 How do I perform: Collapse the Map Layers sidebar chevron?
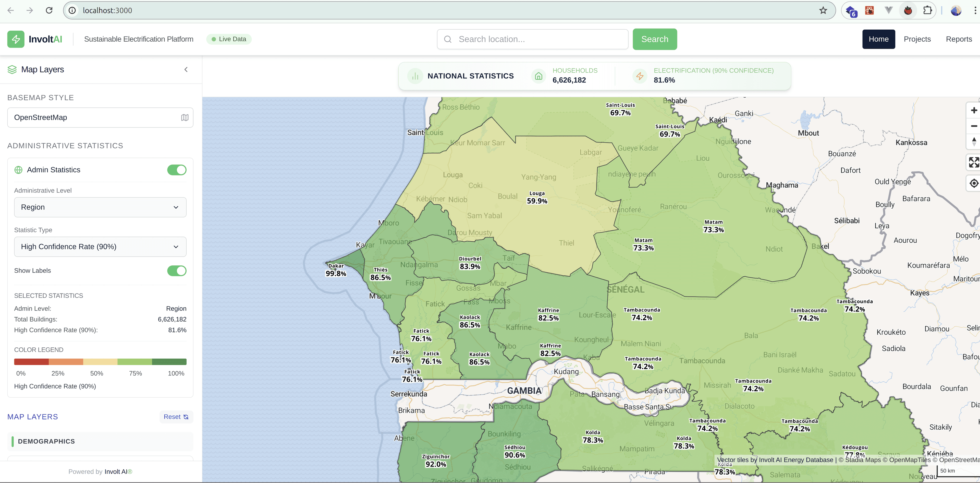tap(186, 69)
